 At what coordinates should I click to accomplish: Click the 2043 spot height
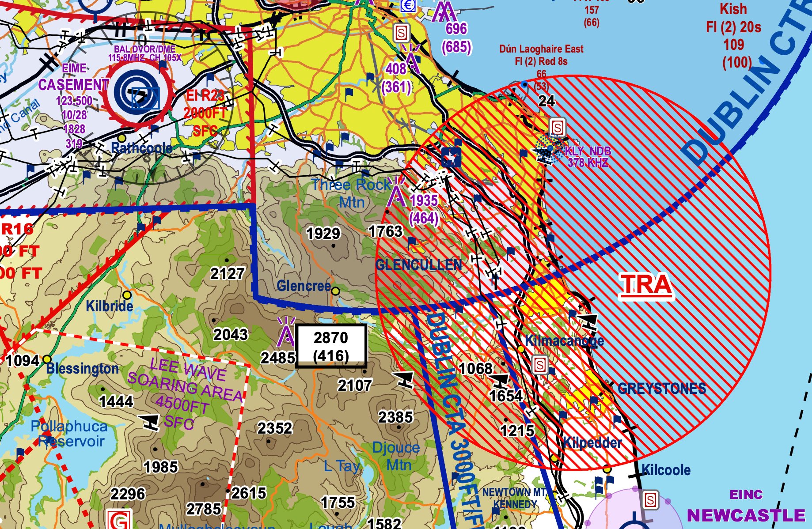[231, 335]
